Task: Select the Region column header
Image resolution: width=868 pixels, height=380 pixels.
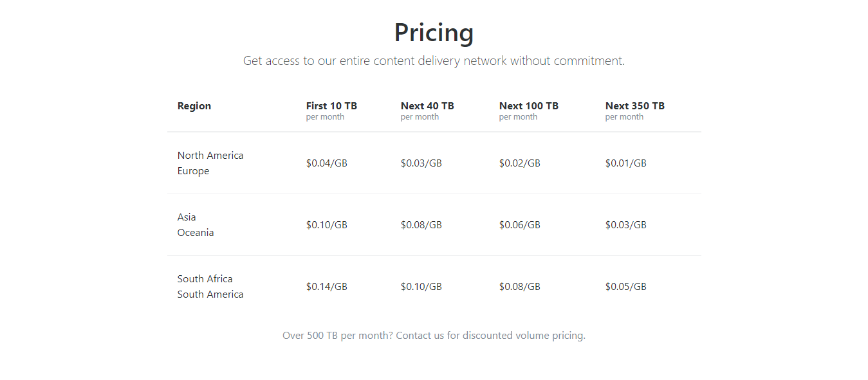Action: [194, 106]
